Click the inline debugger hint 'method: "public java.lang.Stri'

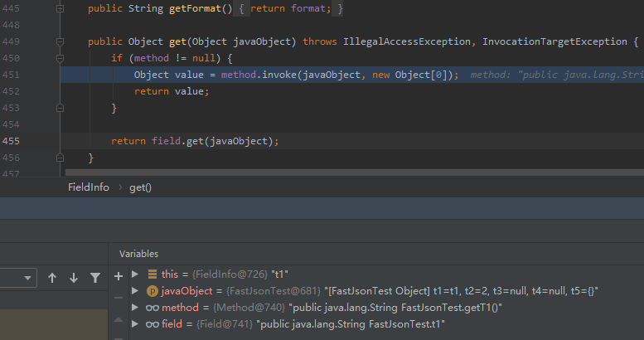(x=557, y=75)
